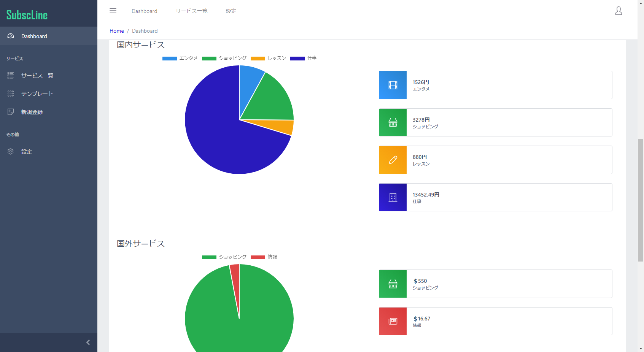
Task: Click the orange pencil lesson icon
Action: (x=393, y=160)
